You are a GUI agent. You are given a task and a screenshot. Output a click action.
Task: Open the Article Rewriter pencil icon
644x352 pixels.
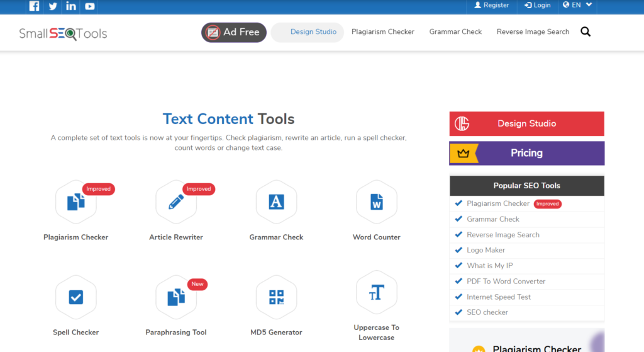tap(176, 202)
